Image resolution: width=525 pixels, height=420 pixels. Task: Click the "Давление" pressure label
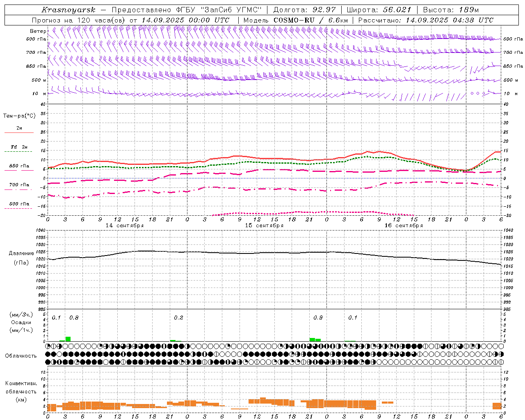(x=21, y=253)
